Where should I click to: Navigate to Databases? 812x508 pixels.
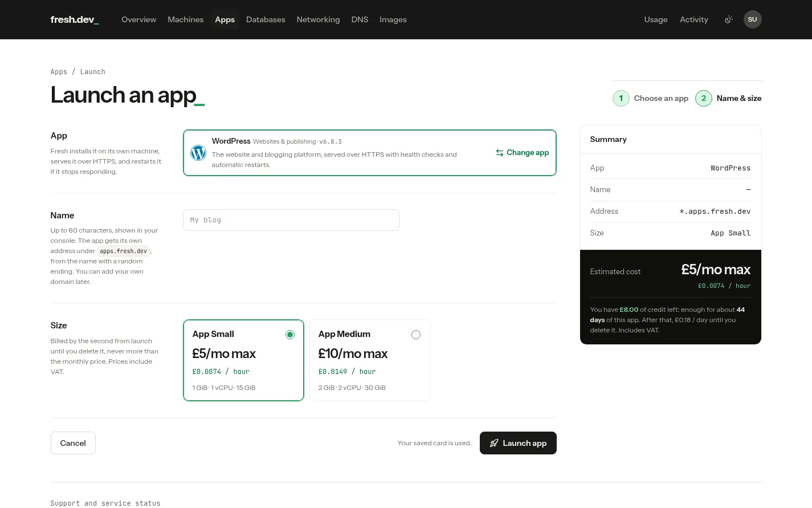click(266, 19)
